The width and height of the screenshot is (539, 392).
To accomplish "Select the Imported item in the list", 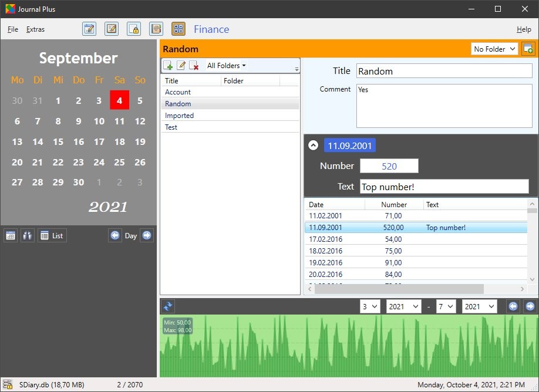I will [180, 116].
